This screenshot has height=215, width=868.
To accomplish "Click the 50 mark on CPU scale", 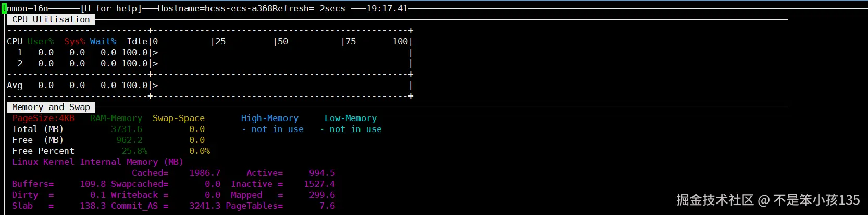I will click(282, 41).
